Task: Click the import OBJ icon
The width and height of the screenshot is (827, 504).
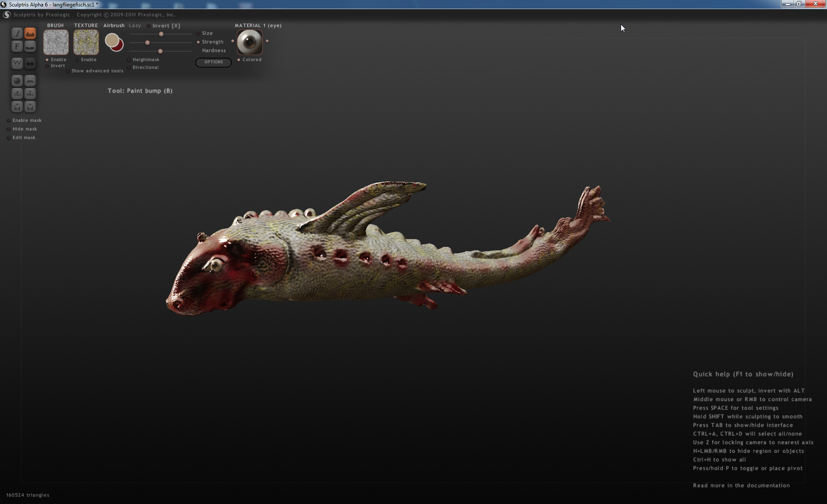Action: click(17, 94)
